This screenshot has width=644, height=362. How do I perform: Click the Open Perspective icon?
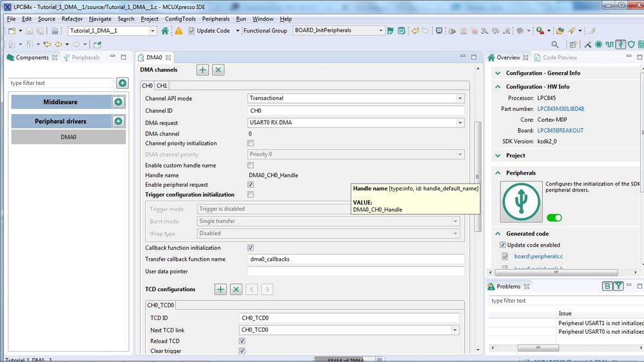(573, 44)
